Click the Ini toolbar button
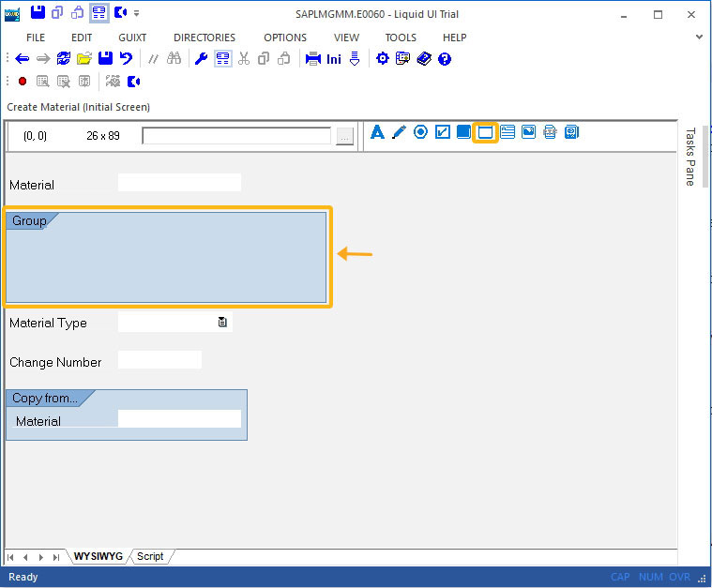 pyautogui.click(x=334, y=59)
